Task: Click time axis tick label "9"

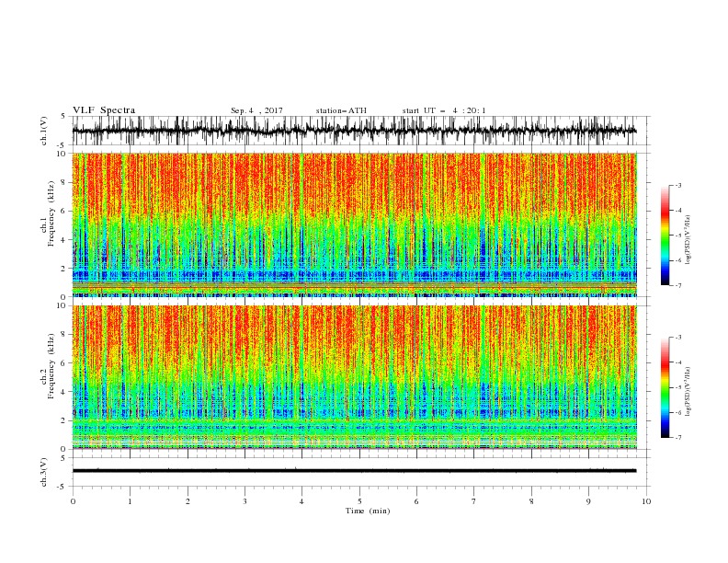Action: [588, 501]
